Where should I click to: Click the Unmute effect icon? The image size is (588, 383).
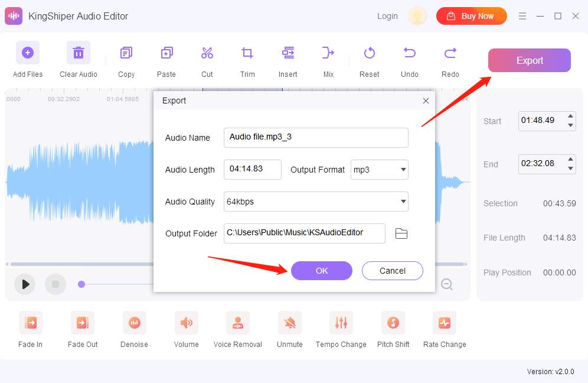point(289,323)
